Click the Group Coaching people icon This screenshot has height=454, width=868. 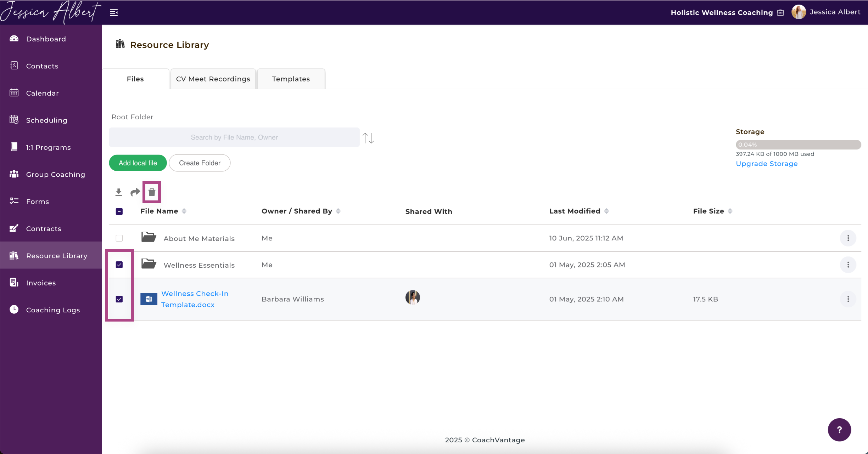pyautogui.click(x=14, y=174)
